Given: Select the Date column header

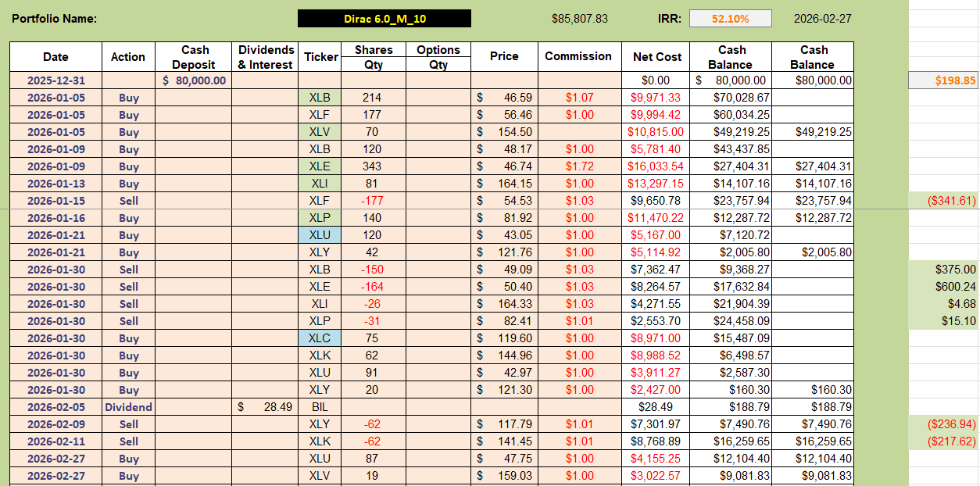Looking at the screenshot, I should (x=55, y=57).
